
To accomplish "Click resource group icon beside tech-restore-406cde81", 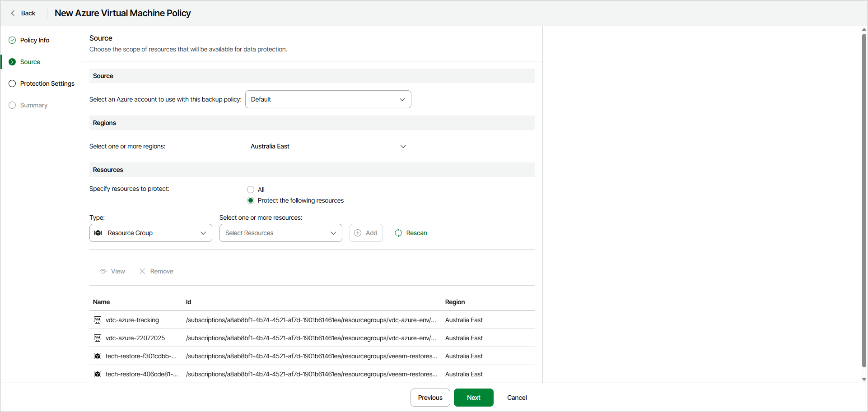I will point(98,374).
